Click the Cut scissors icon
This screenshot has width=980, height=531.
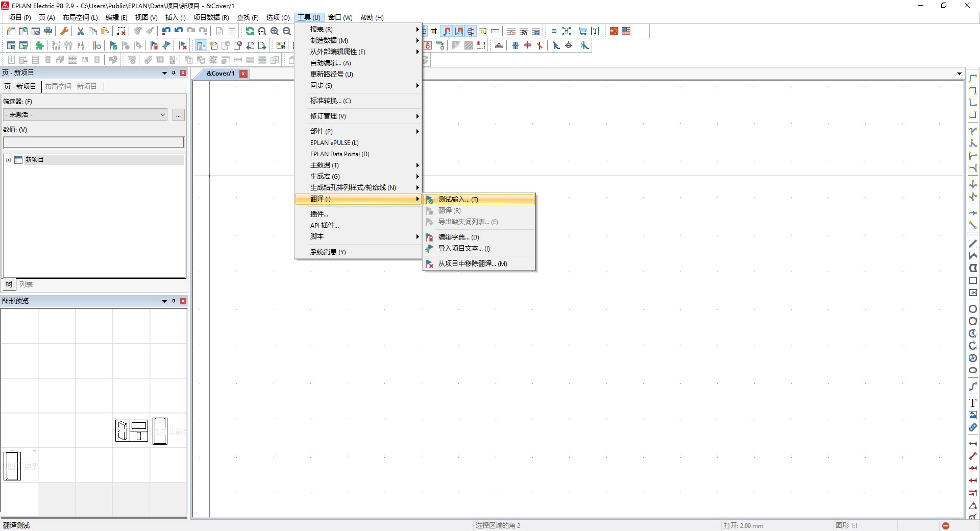80,31
